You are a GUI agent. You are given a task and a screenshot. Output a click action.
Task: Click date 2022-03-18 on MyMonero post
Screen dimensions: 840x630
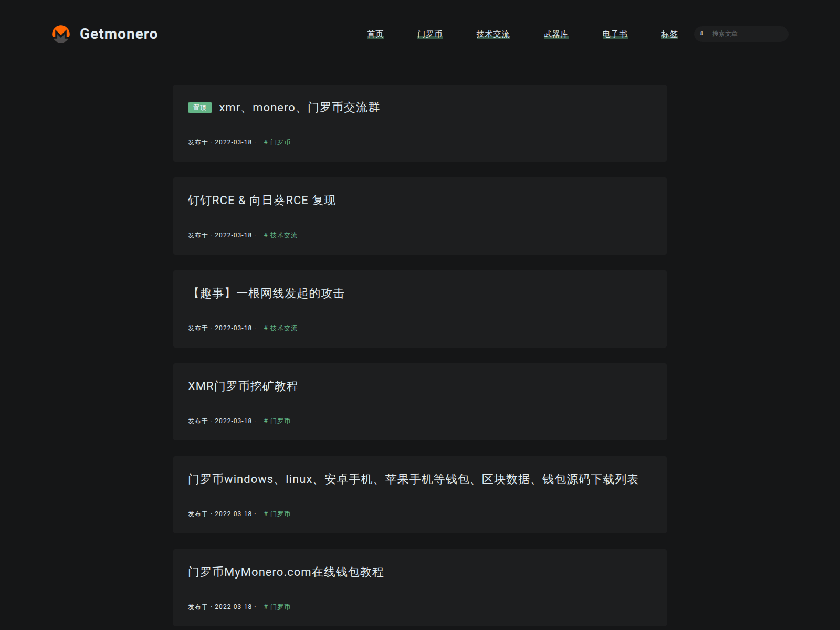[x=233, y=607]
